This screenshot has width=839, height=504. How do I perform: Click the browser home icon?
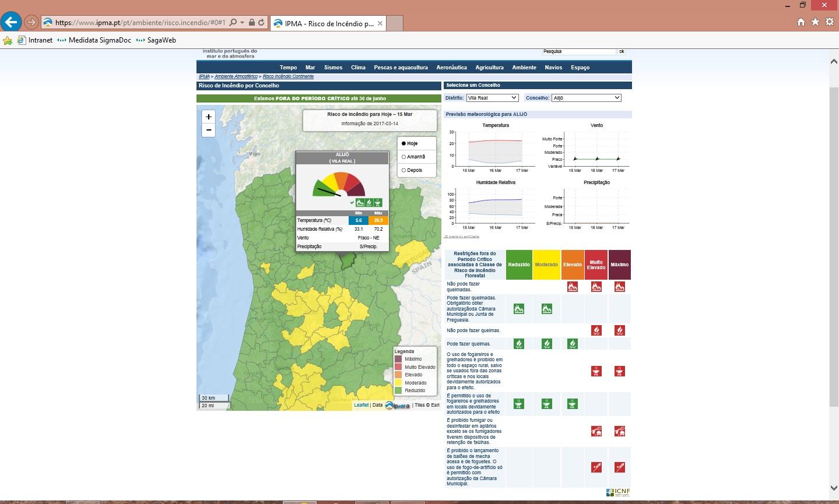coord(801,22)
